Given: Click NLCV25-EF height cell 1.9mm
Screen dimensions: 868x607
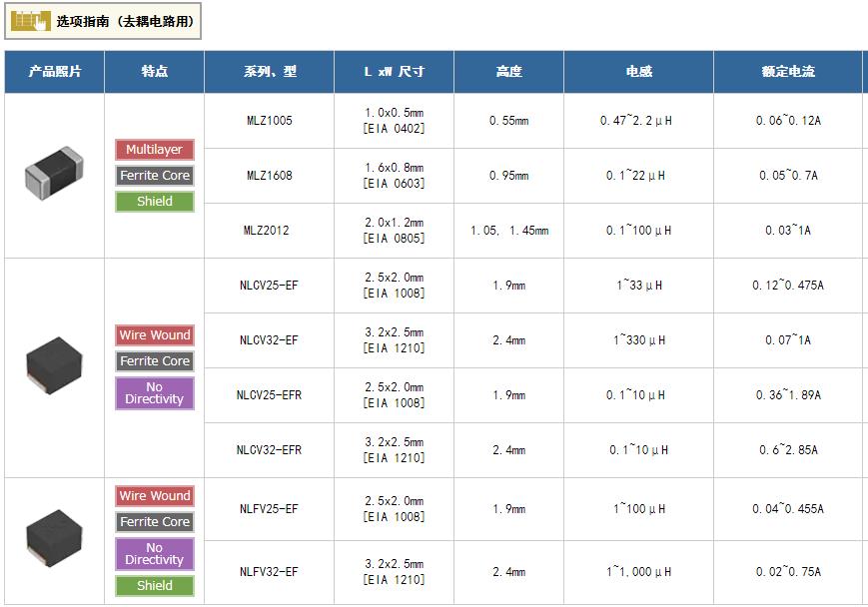Looking at the screenshot, I should 508,286.
